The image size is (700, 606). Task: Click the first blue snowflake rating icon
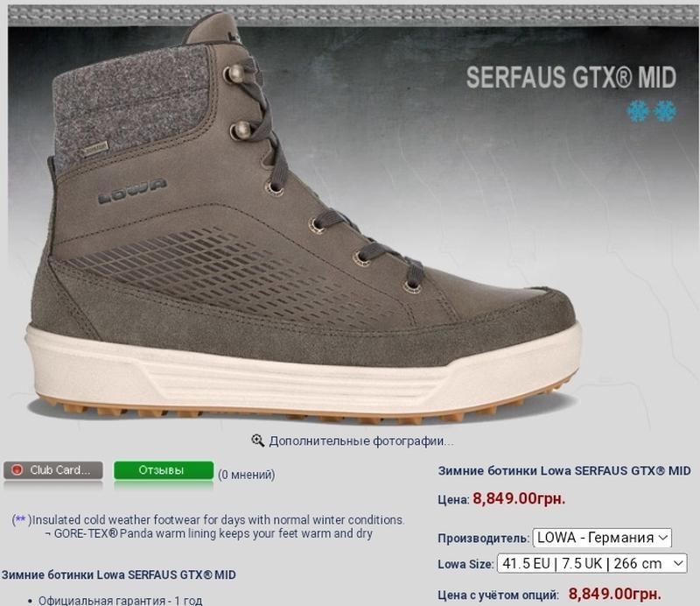[637, 111]
